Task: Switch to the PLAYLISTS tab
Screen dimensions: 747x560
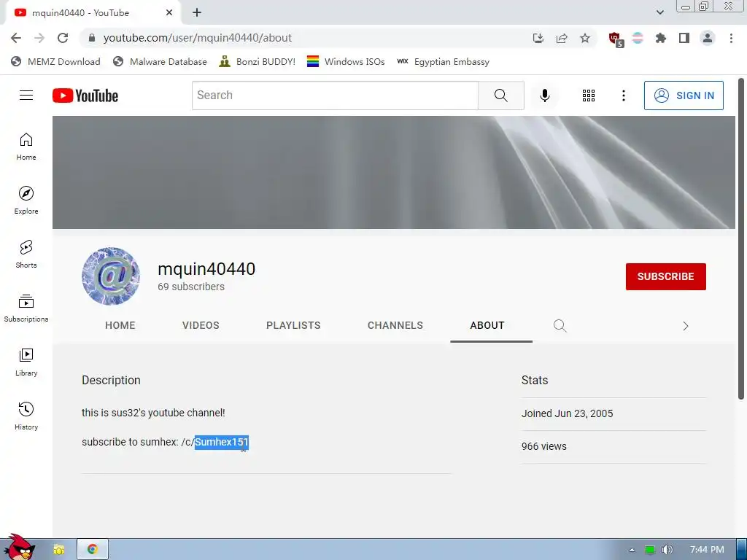Action: [x=293, y=325]
